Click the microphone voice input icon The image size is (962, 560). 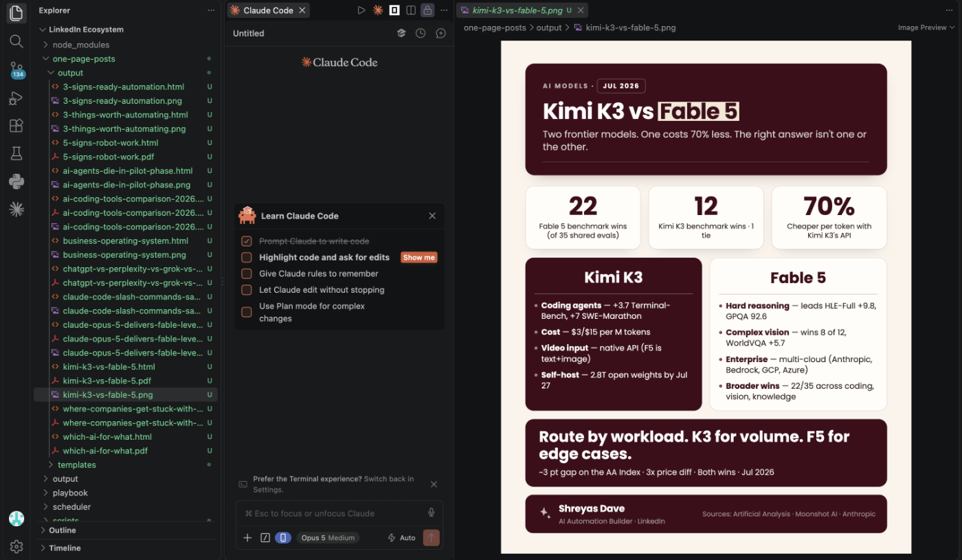pos(432,513)
